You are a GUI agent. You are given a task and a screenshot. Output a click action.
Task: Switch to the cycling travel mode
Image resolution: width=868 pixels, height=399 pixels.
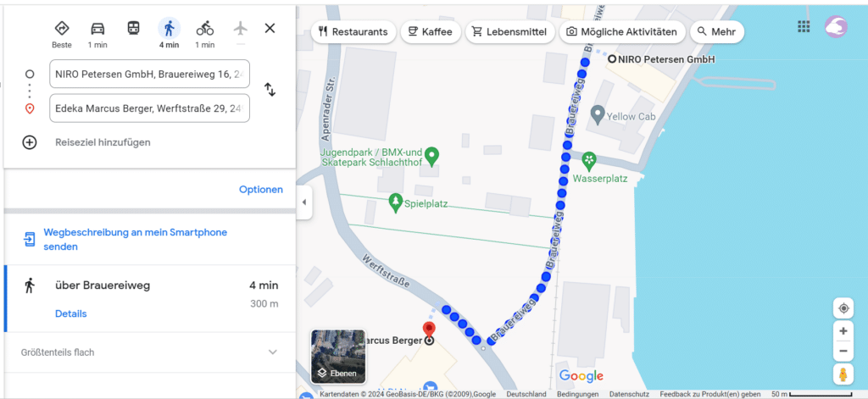coord(205,28)
